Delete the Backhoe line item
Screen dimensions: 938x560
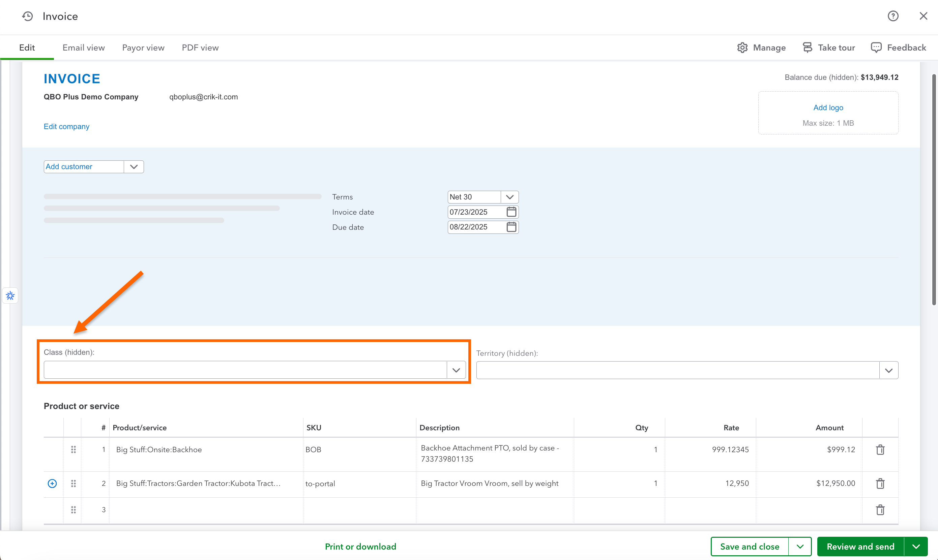coord(880,449)
